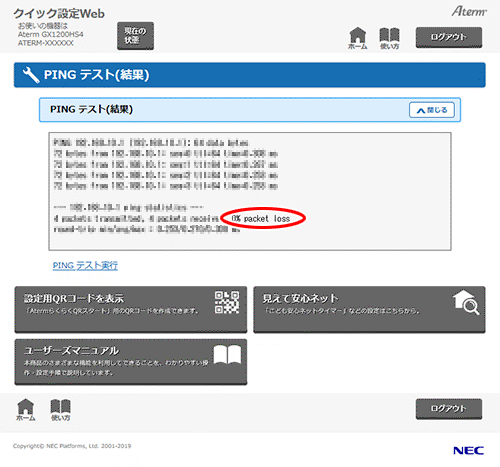The height and width of the screenshot is (467, 500).
Task: Click the NEC logo in footer
Action: point(468,451)
